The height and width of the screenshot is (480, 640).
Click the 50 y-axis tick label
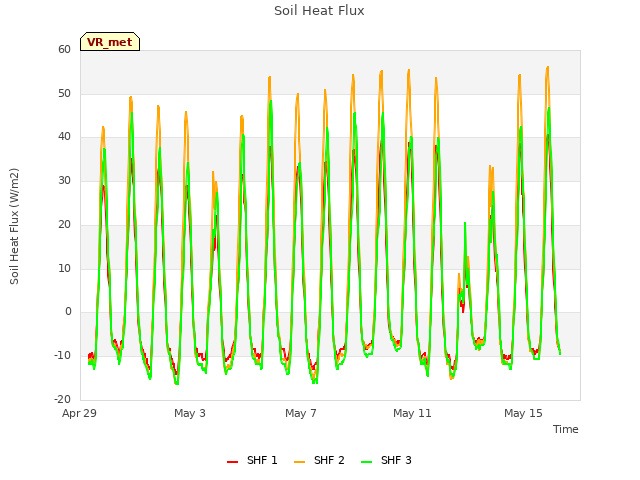pyautogui.click(x=64, y=93)
